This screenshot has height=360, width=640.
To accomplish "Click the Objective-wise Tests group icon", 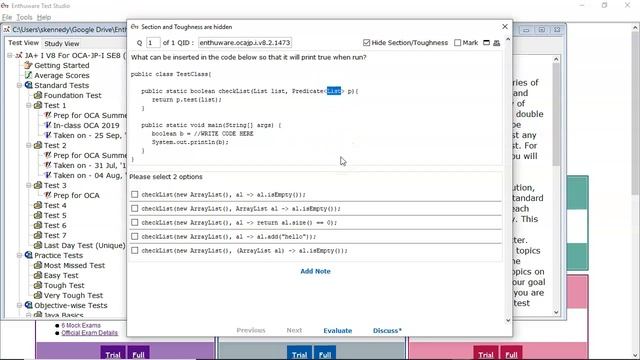I will point(28,305).
